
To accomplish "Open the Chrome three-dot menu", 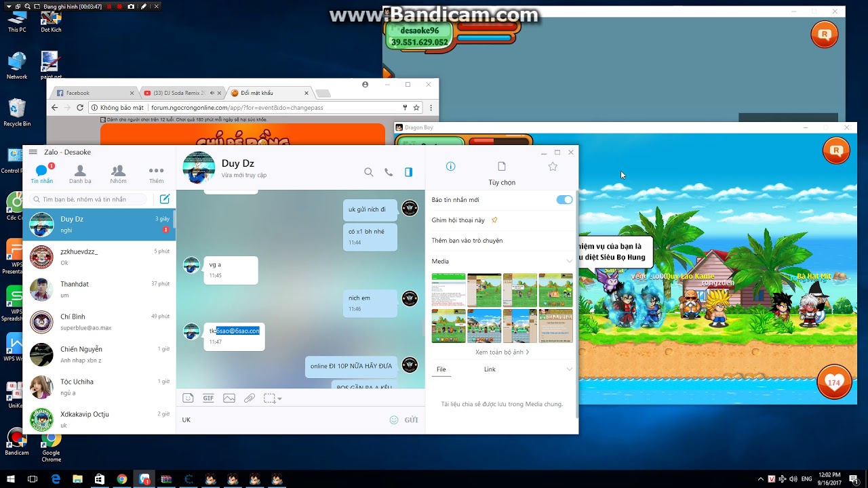I will click(x=431, y=108).
